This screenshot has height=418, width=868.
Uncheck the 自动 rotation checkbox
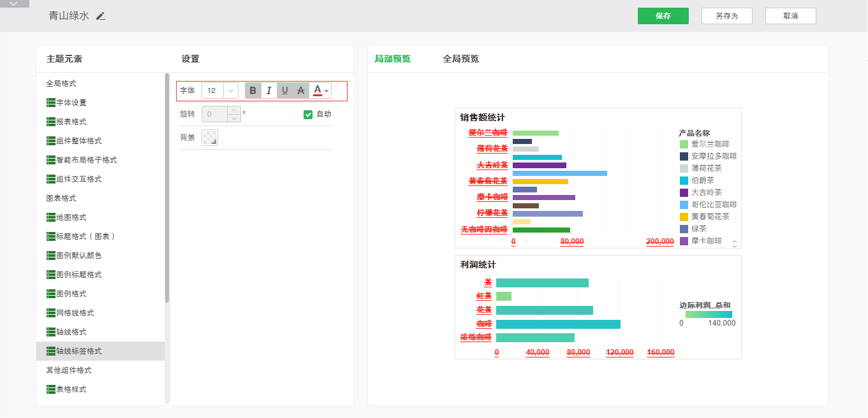pyautogui.click(x=308, y=114)
